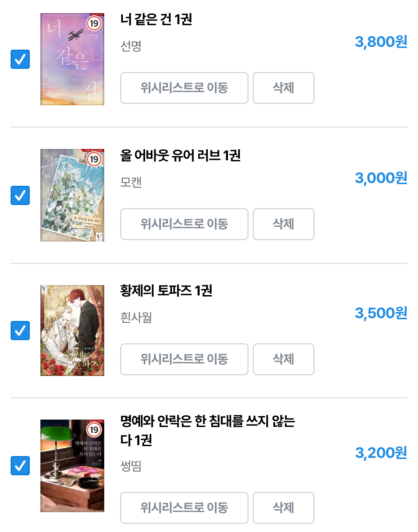Move 황제의 토파즈 1권 to wishlist
The image size is (418, 532).
tap(184, 359)
